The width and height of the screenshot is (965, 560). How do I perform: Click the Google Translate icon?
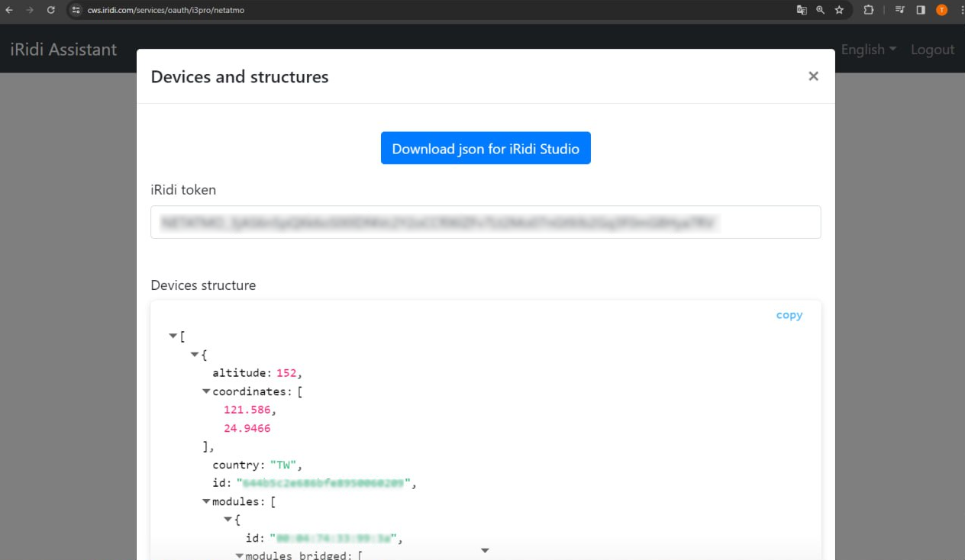tap(802, 10)
